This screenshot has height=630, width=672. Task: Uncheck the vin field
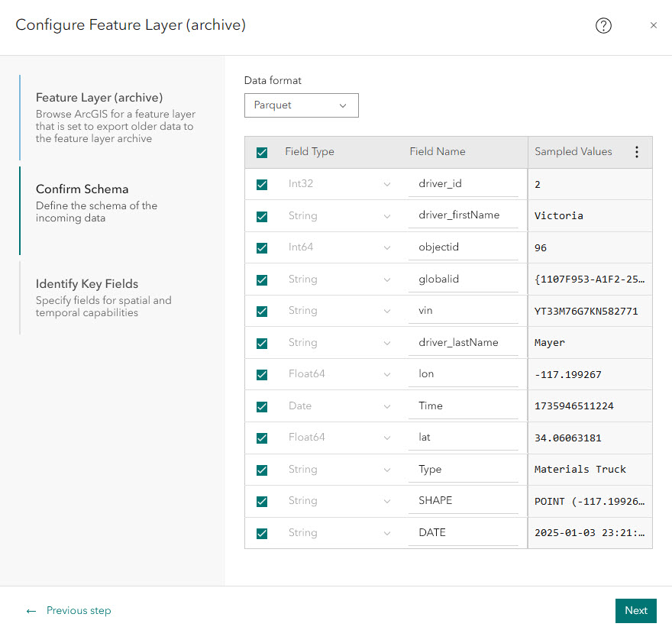[262, 311]
